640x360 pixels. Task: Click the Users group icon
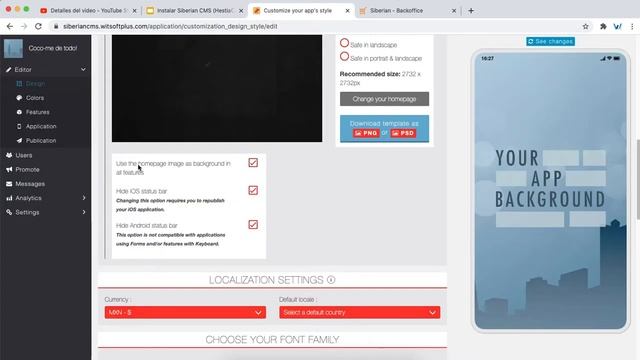[9, 156]
